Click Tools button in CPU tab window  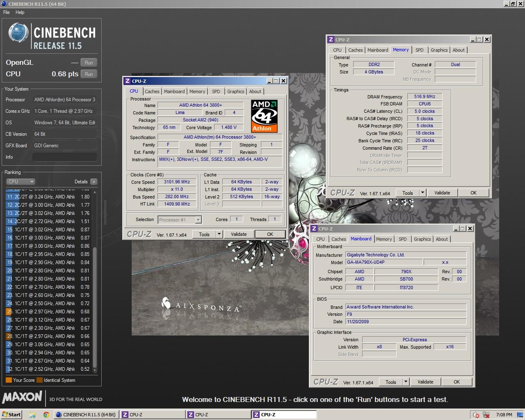pyautogui.click(x=204, y=235)
